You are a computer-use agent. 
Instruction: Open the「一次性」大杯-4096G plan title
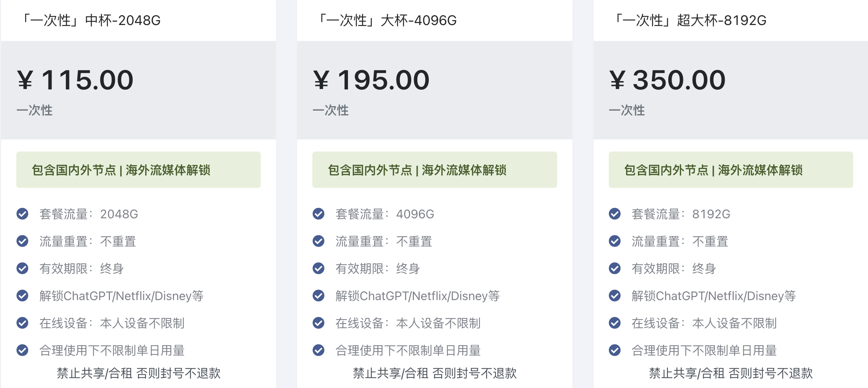[387, 20]
